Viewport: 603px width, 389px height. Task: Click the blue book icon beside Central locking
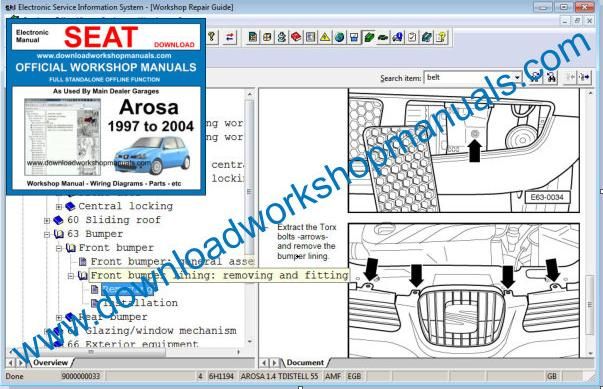pos(70,206)
